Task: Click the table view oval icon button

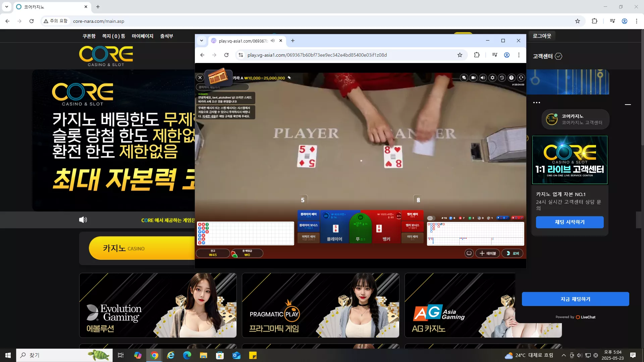Action: coord(469,253)
